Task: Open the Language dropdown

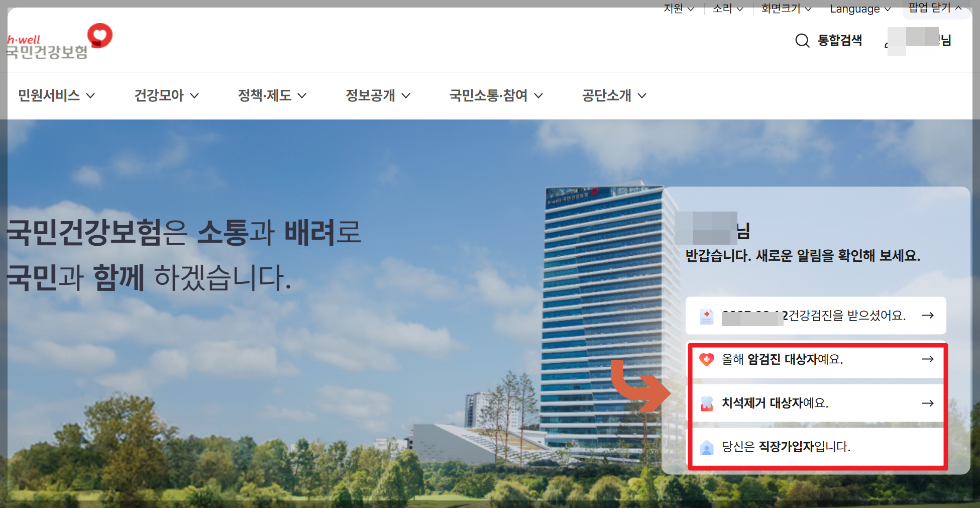Action: click(x=860, y=9)
